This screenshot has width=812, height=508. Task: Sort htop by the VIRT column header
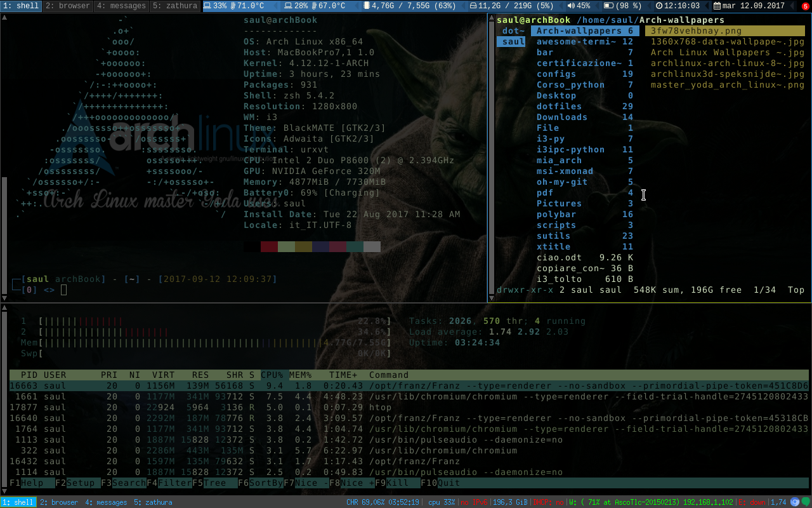164,375
